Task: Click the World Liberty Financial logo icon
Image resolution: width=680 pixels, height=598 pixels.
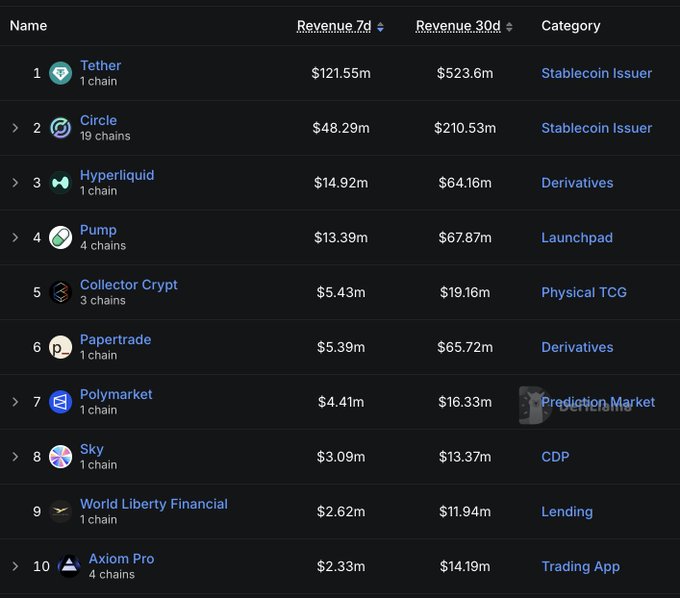Action: [60, 511]
